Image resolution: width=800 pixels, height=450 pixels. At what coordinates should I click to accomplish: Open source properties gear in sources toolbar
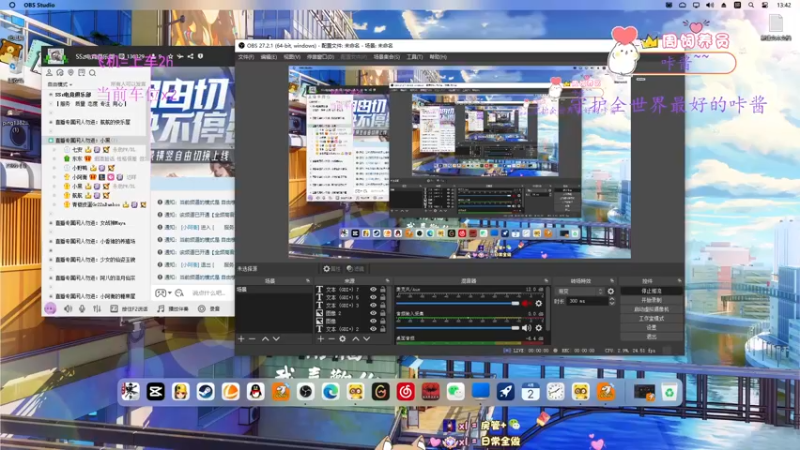[342, 339]
